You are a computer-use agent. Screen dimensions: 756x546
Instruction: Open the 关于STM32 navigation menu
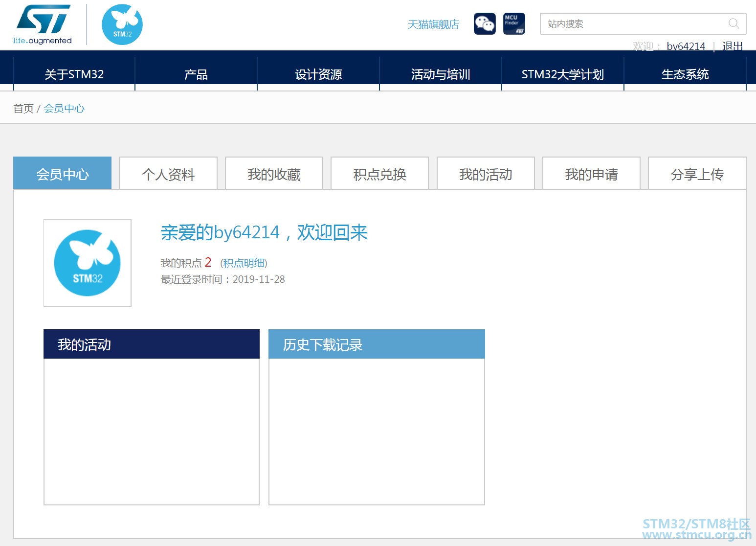click(74, 74)
